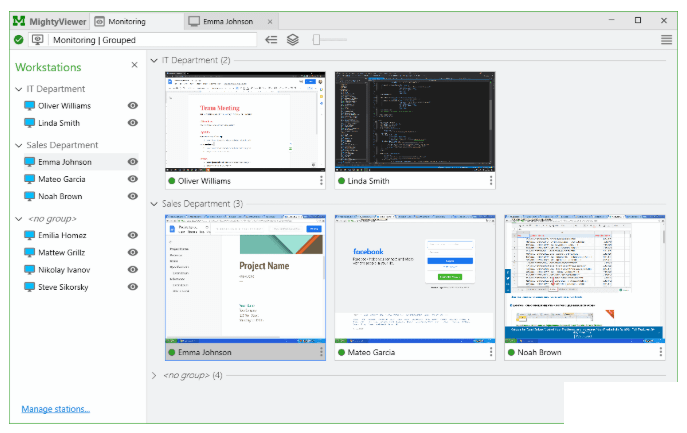The image size is (687, 433).
Task: Click the collapse sidebar arrow icon
Action: (271, 40)
